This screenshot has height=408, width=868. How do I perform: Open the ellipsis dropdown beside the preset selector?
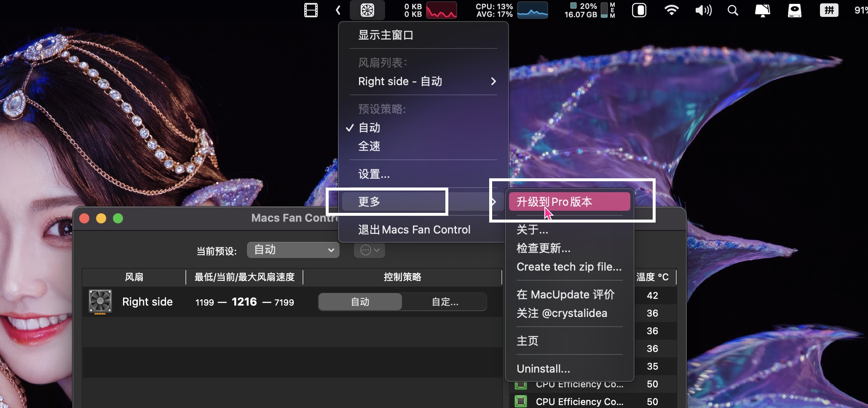369,250
